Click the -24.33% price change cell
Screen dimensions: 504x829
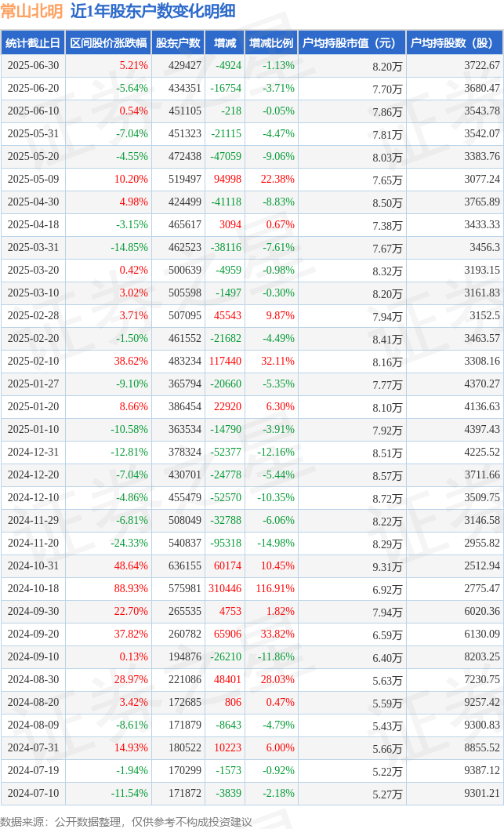129,543
